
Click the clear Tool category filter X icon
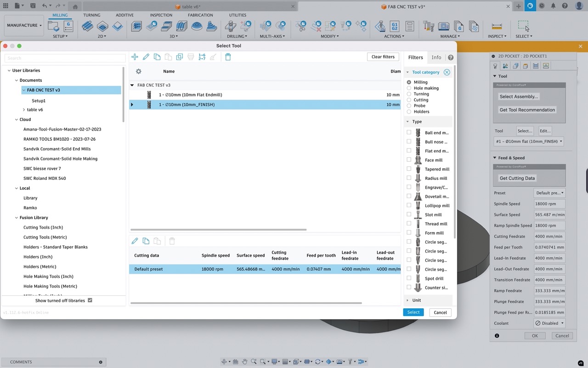pos(447,72)
